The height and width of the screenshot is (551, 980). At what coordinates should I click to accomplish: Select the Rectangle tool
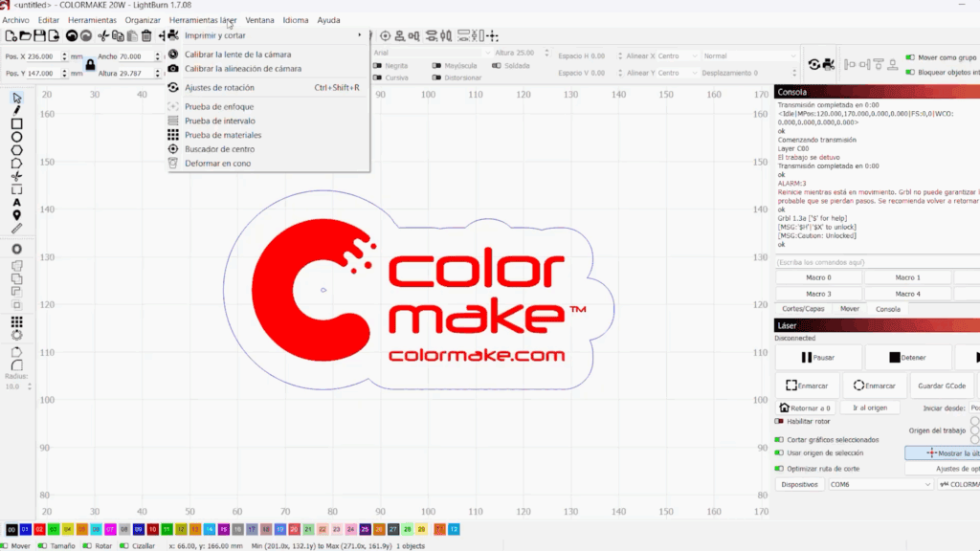click(17, 123)
